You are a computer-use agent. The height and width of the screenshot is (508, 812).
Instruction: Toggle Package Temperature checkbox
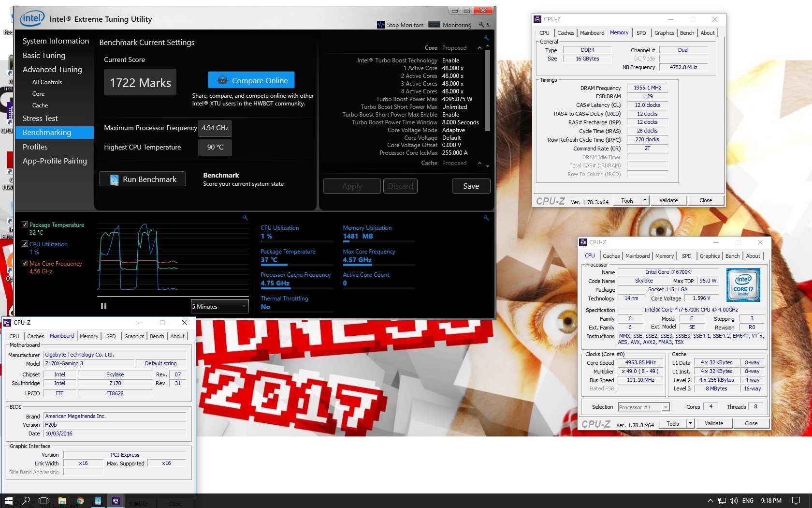point(25,224)
